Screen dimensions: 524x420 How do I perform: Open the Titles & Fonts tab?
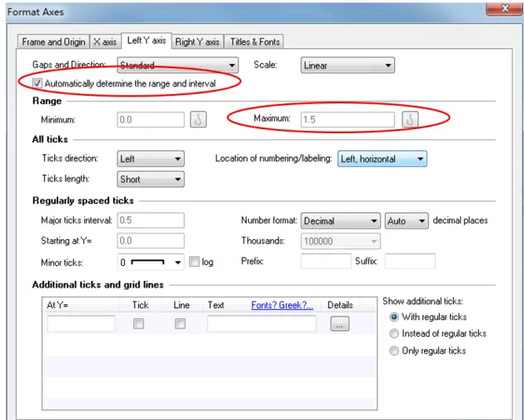pyautogui.click(x=255, y=42)
